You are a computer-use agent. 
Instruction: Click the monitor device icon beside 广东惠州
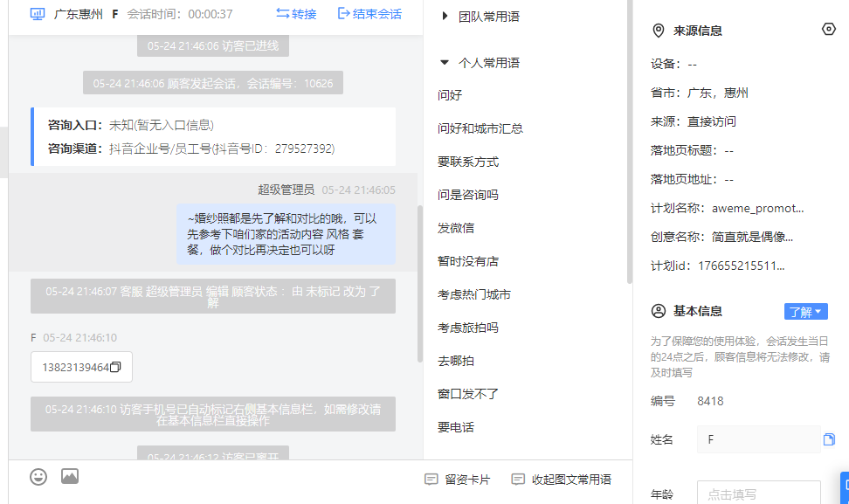click(38, 14)
